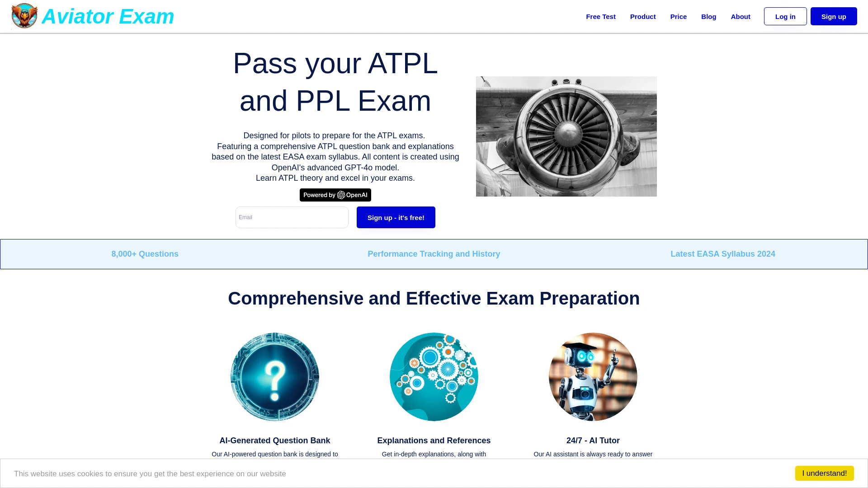Select the About navigation tab
Screen dimensions: 868x488
[741, 16]
